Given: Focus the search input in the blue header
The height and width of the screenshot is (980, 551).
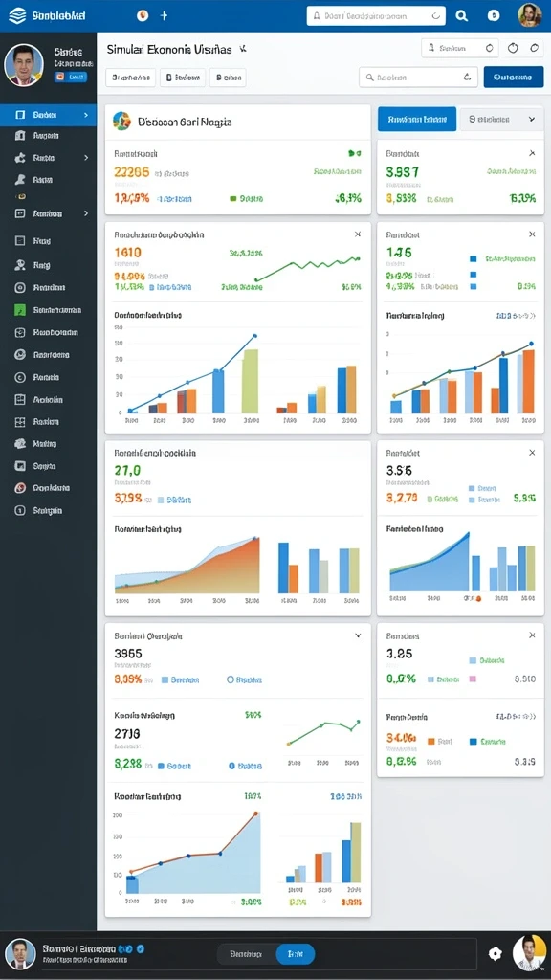Looking at the screenshot, I should pyautogui.click(x=376, y=16).
